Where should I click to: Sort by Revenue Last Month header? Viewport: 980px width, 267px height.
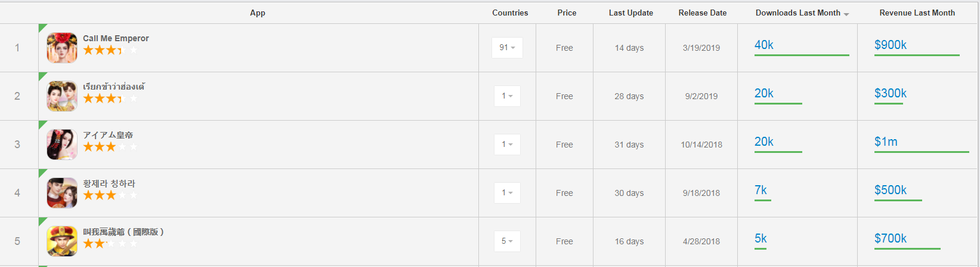(x=917, y=13)
